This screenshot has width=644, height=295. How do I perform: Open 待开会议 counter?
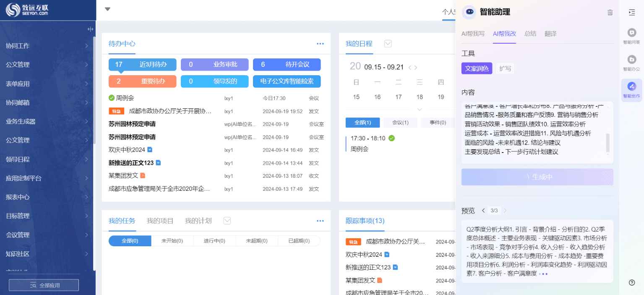pyautogui.click(x=287, y=64)
